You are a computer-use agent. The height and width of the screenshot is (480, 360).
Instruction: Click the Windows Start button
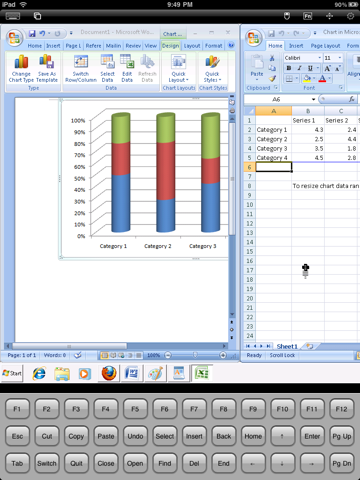12,373
